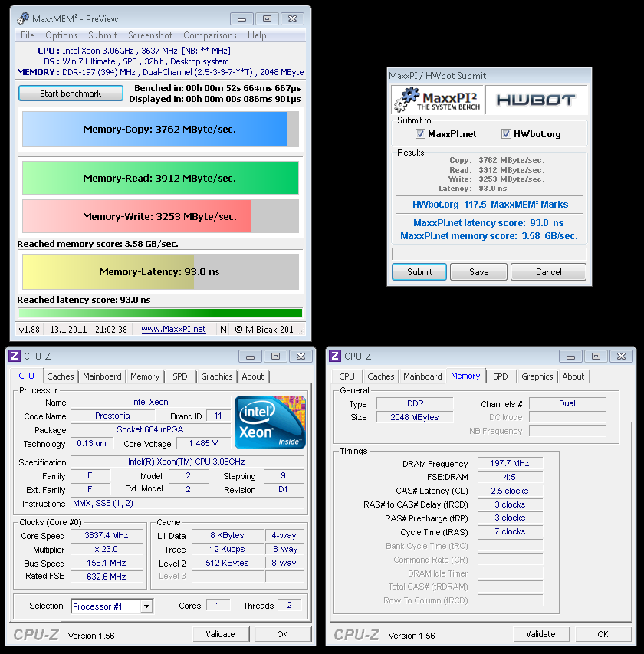Click the MaxxMEM gear icon in title bar

[x=23, y=18]
